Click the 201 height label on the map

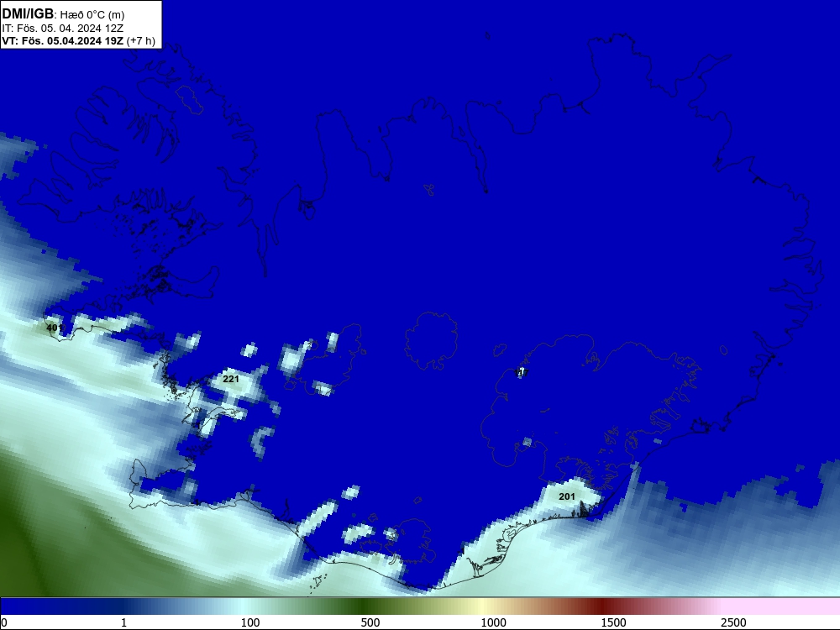tap(567, 496)
